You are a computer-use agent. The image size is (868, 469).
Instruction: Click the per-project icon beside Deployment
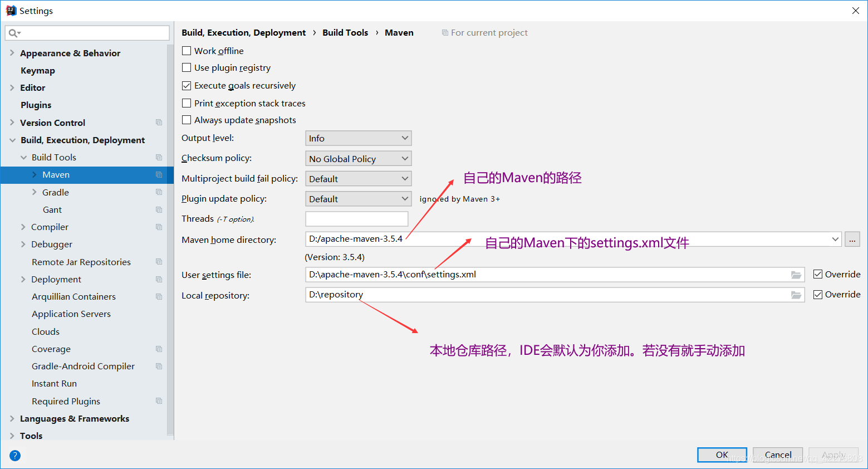coord(159,280)
